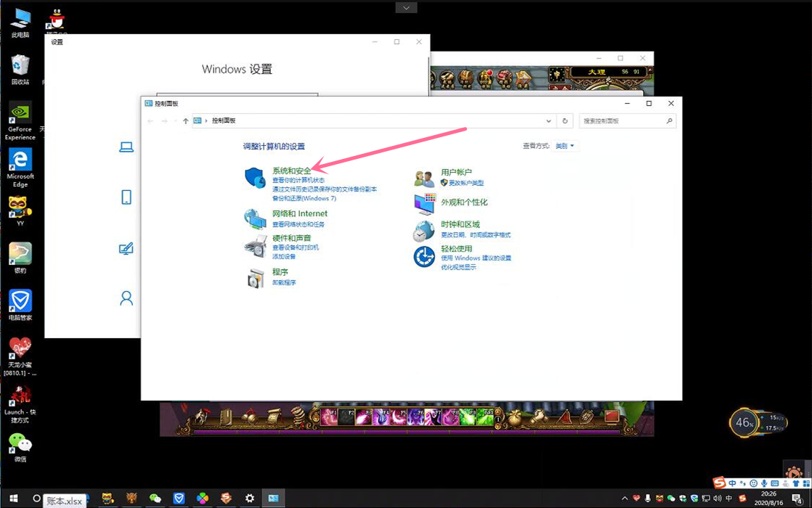Click the laptop icon in Windows 设置
The height and width of the screenshot is (508, 812).
tap(126, 147)
